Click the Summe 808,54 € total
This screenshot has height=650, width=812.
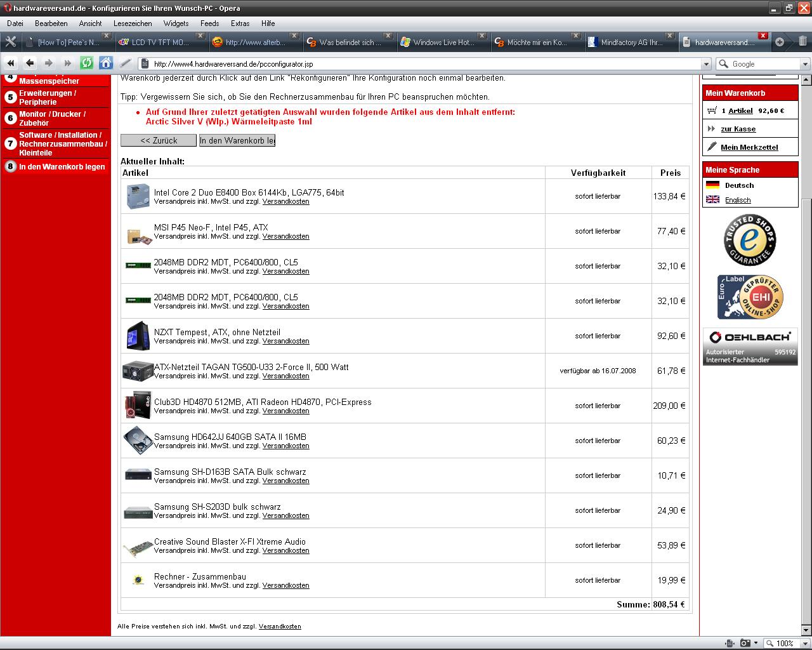point(650,604)
